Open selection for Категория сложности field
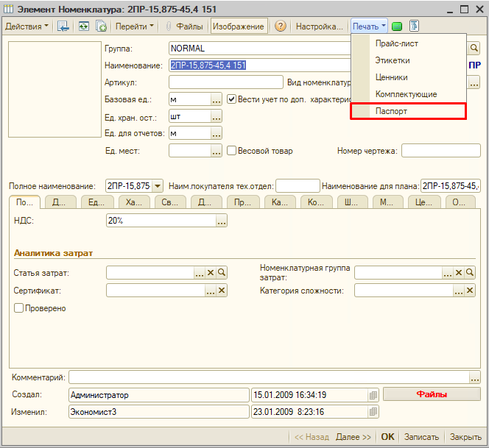The image size is (489, 448). pyautogui.click(x=458, y=291)
